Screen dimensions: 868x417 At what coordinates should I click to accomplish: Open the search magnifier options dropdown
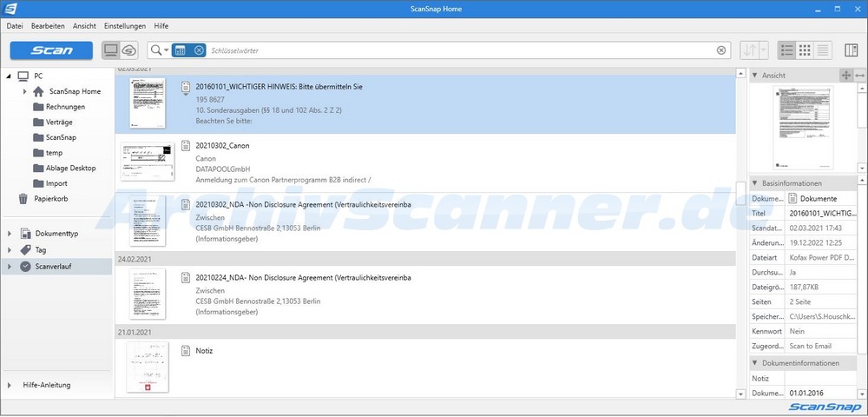[x=161, y=50]
